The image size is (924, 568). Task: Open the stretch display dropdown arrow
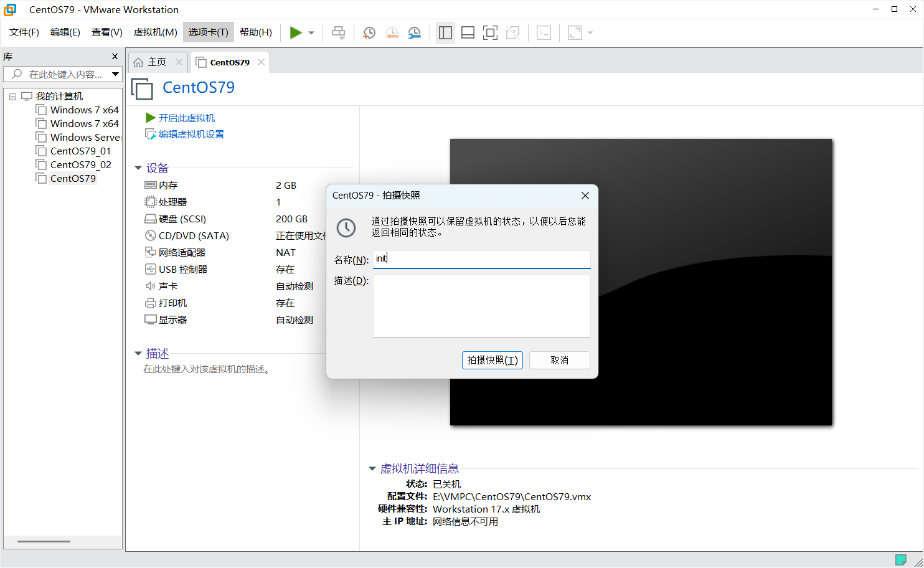(x=590, y=33)
